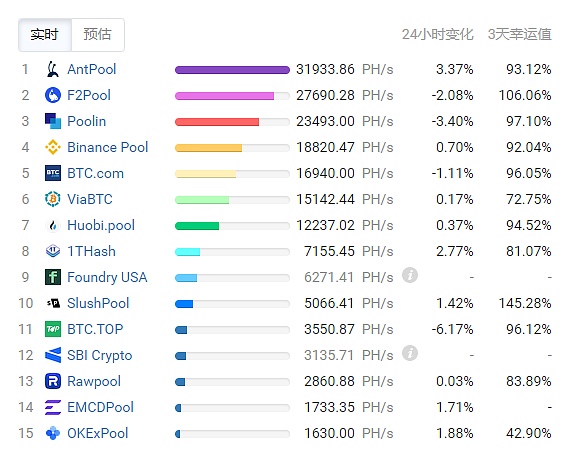
Task: Click the info icon beside SBI Crypto hashrate
Action: [x=410, y=353]
